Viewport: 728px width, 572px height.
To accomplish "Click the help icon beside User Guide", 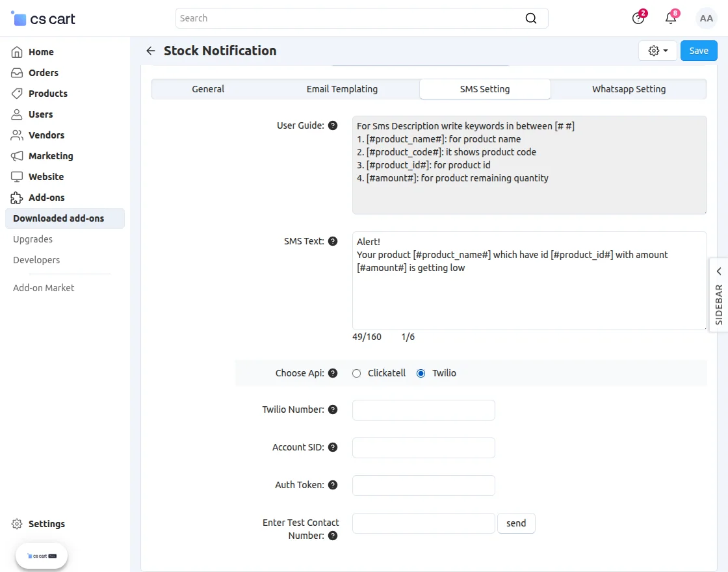I will tap(333, 125).
